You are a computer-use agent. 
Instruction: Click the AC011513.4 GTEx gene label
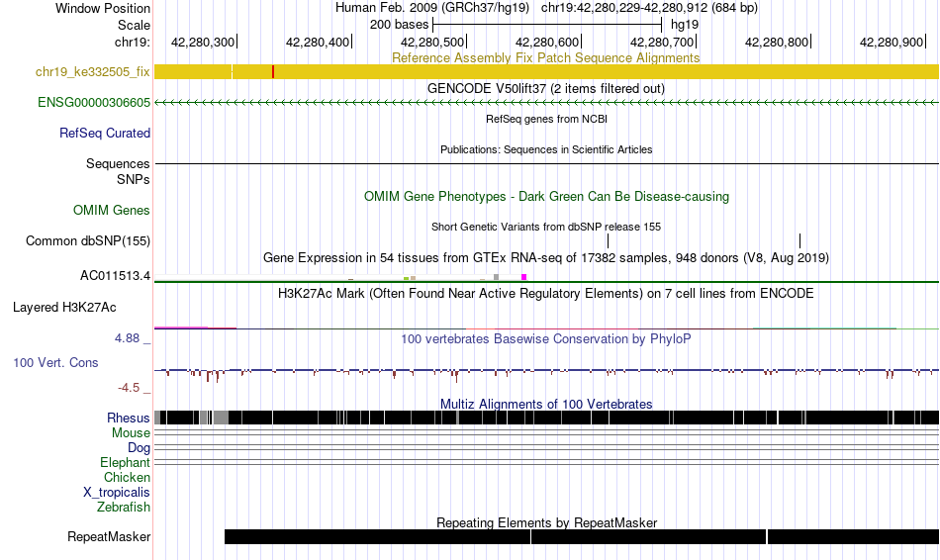[115, 276]
